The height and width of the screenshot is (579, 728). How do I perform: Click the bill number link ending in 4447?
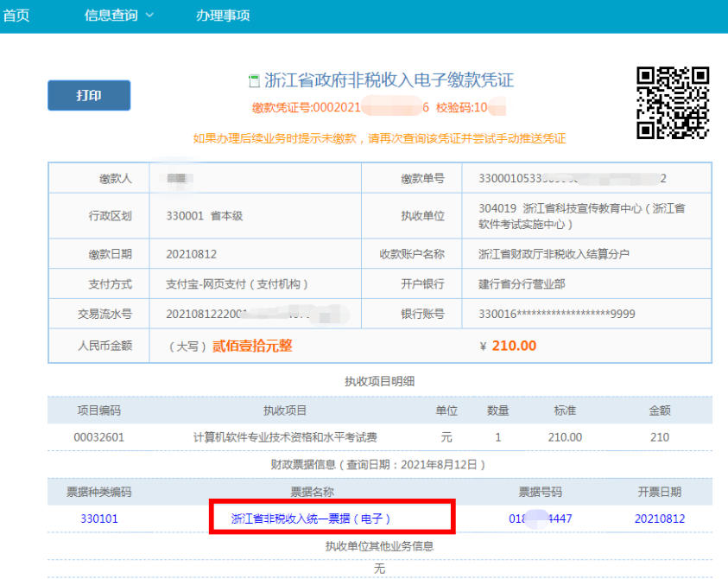(541, 519)
